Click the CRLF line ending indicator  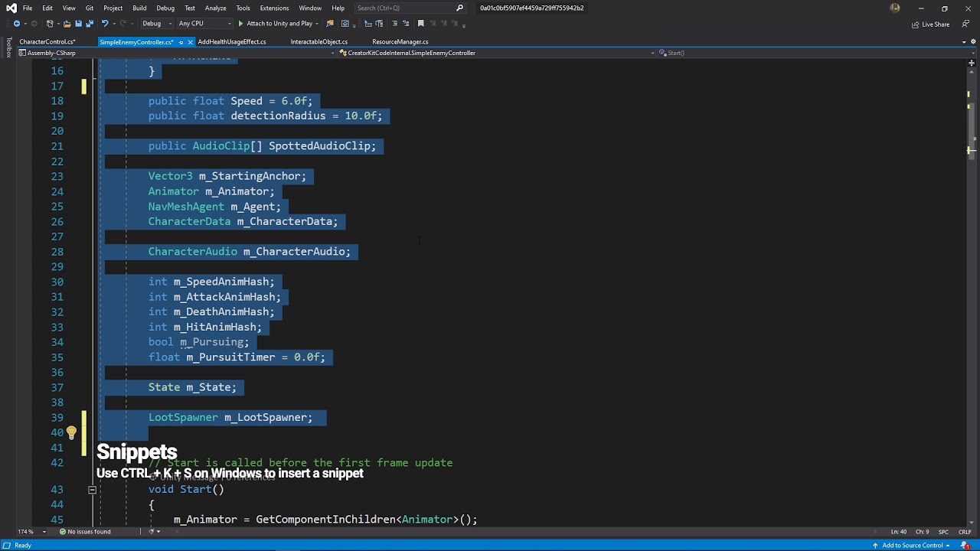[x=965, y=532]
